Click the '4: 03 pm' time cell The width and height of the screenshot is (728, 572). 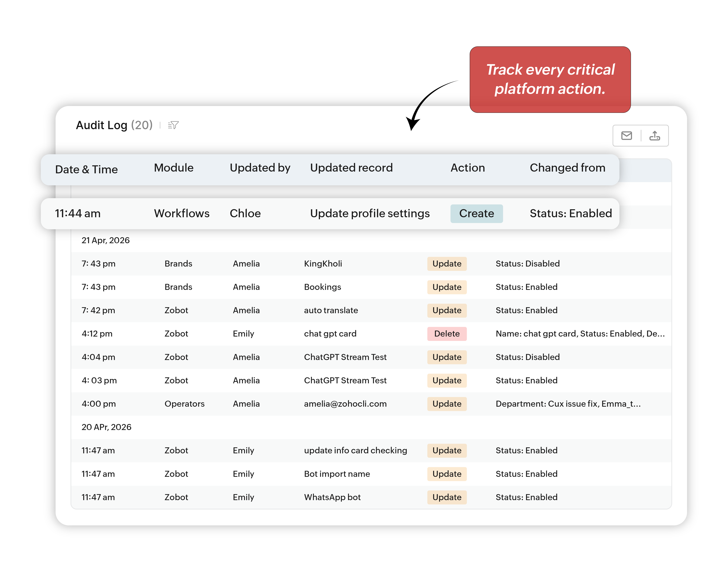[x=99, y=381]
